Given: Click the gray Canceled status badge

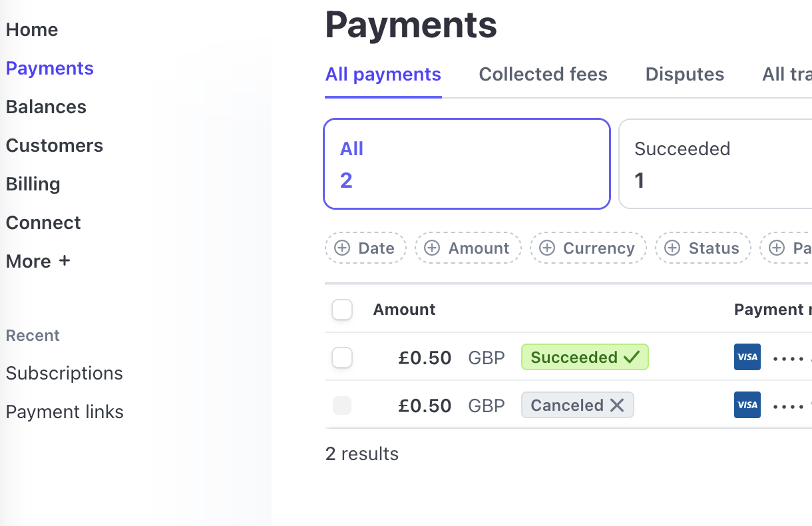Looking at the screenshot, I should tap(577, 405).
